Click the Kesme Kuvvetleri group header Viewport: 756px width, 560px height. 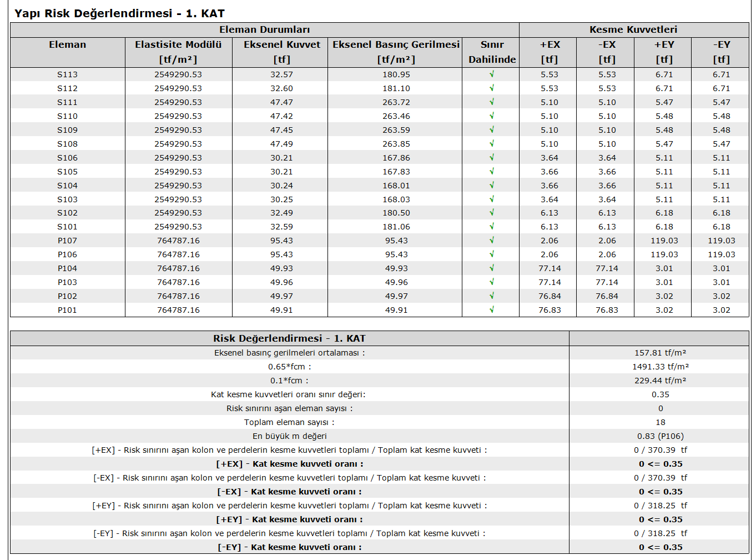(633, 30)
